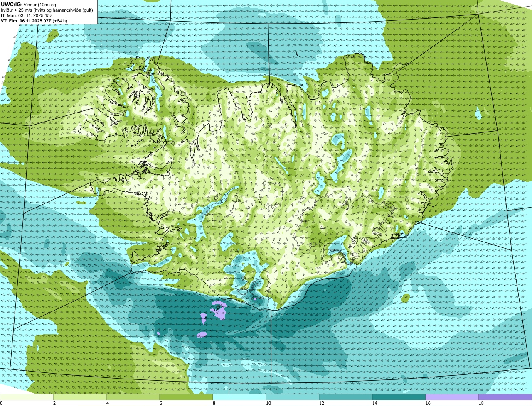The height and width of the screenshot is (406, 532).
Task: Click the light teal 10–12 legend swatch
Action: point(293,397)
